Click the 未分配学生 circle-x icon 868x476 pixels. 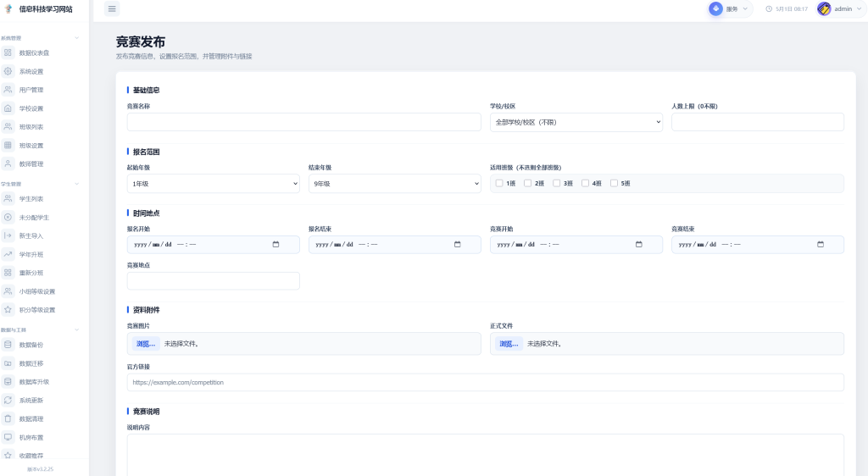(8, 218)
